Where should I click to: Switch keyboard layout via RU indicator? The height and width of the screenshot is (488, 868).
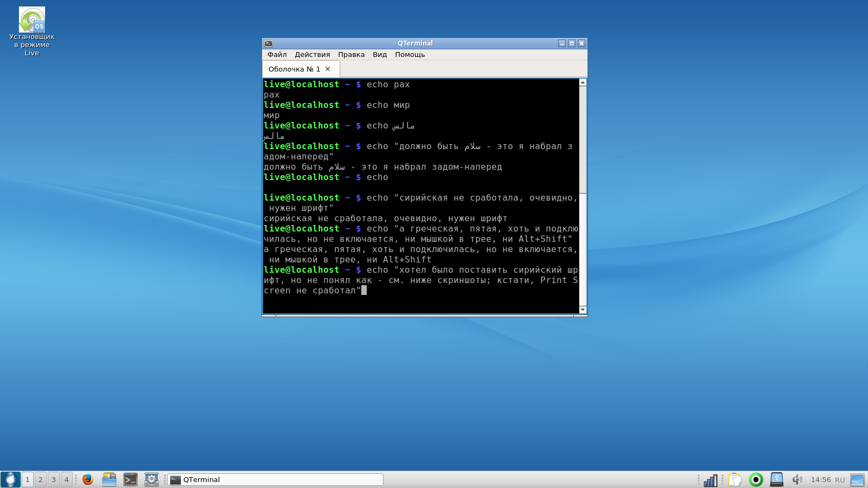(x=840, y=480)
